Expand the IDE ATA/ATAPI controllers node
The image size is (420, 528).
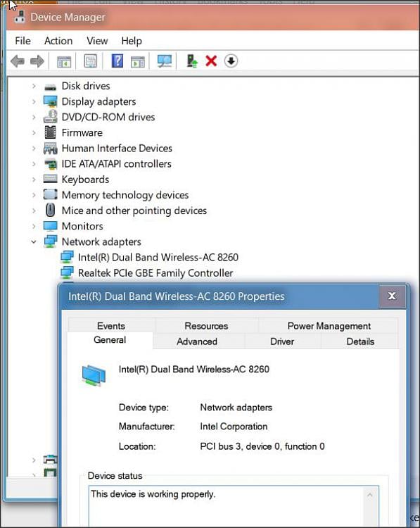click(34, 163)
